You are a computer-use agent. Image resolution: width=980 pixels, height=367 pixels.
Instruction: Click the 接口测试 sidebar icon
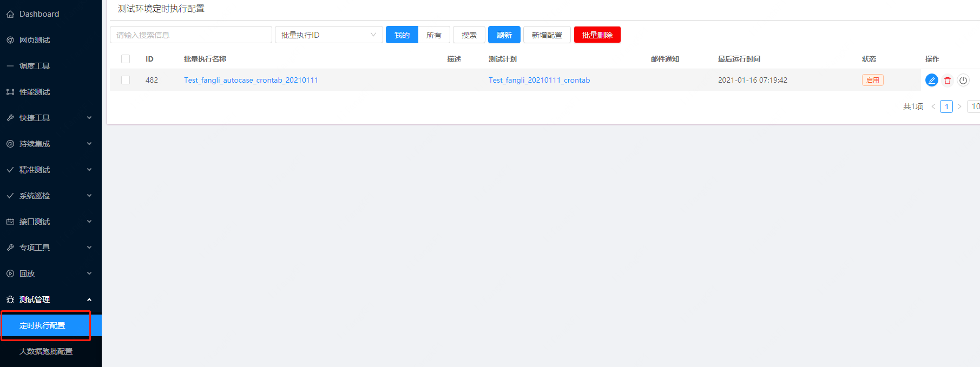pyautogui.click(x=10, y=222)
